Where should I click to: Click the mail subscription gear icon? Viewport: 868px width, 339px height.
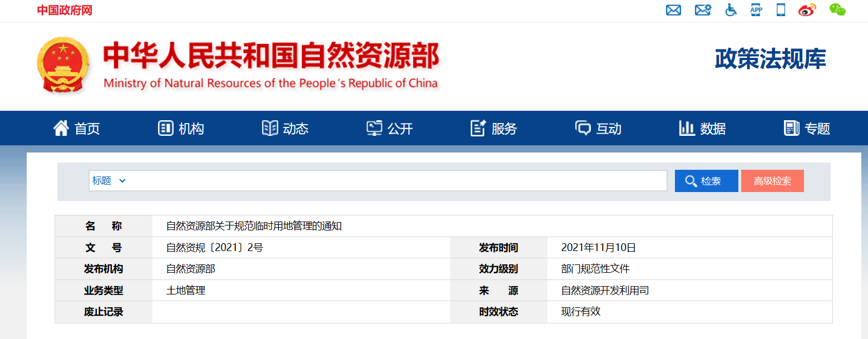[702, 10]
